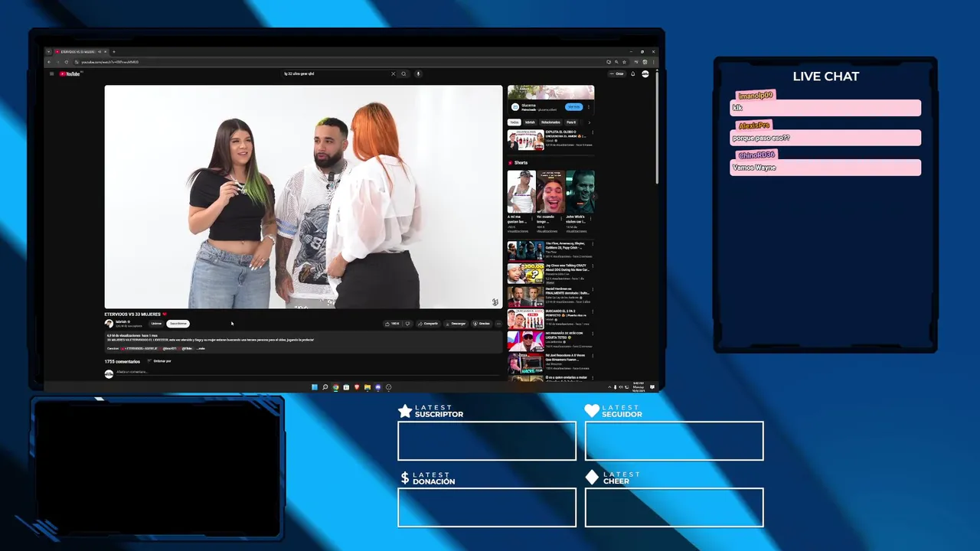Open the YouTube hamburger guide menu
980x551 pixels.
click(52, 73)
